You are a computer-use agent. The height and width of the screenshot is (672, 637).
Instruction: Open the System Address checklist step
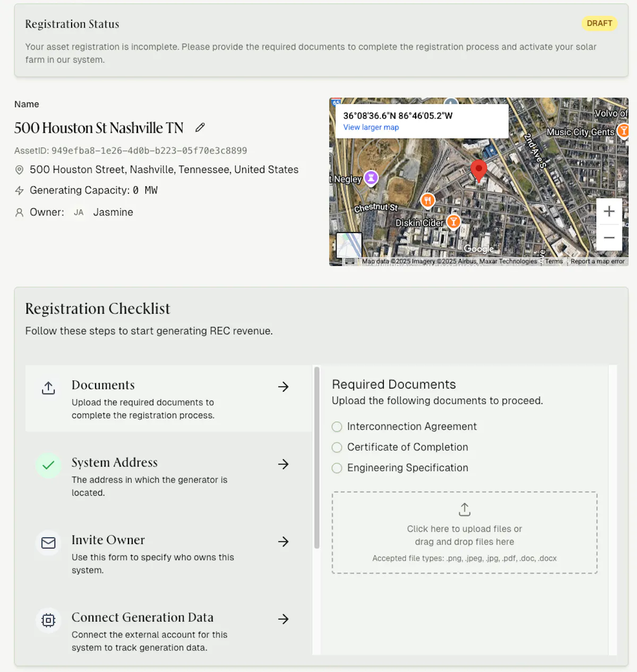coord(169,476)
